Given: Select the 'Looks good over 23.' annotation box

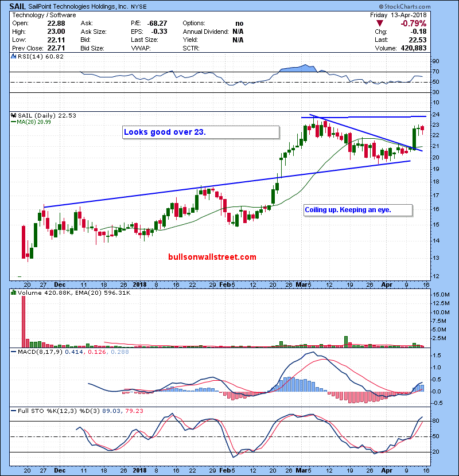Looking at the screenshot, I should [x=200, y=132].
